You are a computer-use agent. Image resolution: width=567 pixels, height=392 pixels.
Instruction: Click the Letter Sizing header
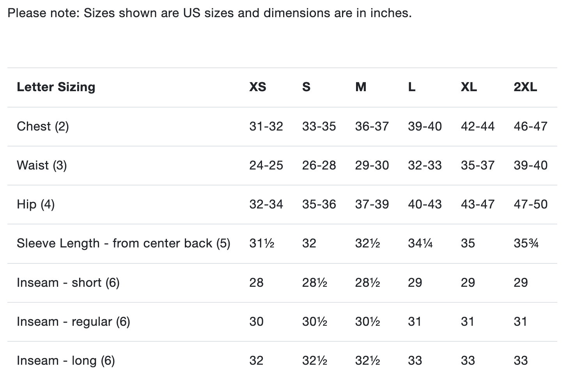(x=56, y=87)
